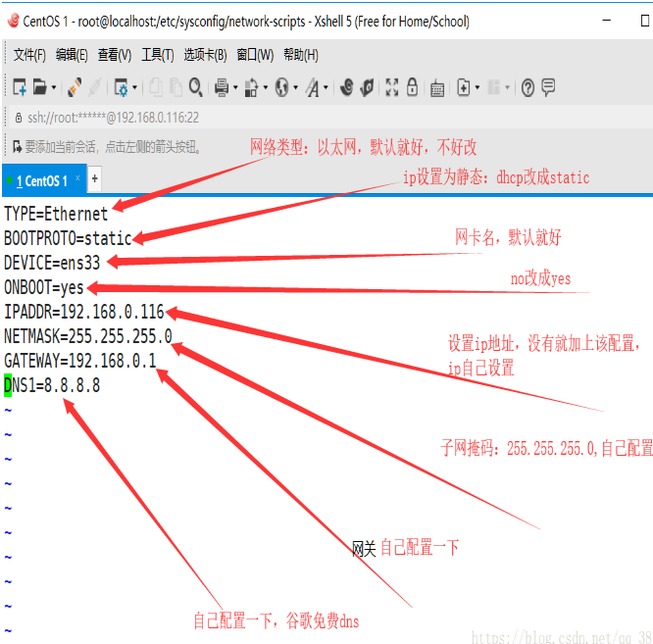Viewport: 653px width, 644px height.
Task: Open Help with the question mark icon
Action: (527, 88)
